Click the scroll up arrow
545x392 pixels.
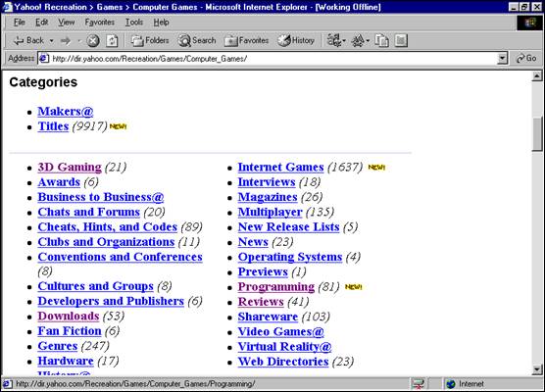point(537,75)
